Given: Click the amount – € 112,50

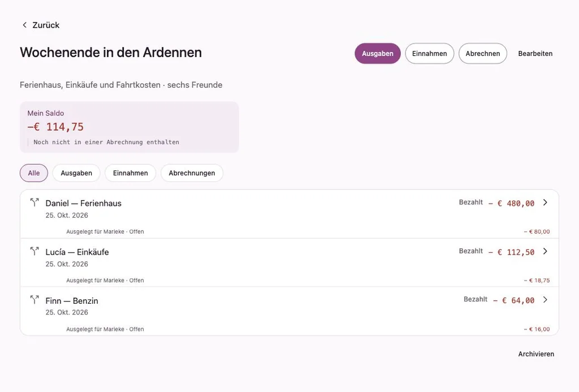Looking at the screenshot, I should [511, 252].
